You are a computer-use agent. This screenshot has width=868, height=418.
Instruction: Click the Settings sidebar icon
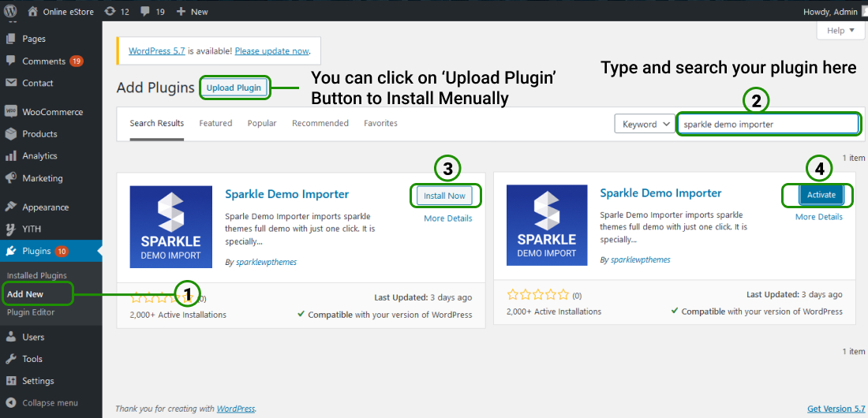(x=11, y=381)
